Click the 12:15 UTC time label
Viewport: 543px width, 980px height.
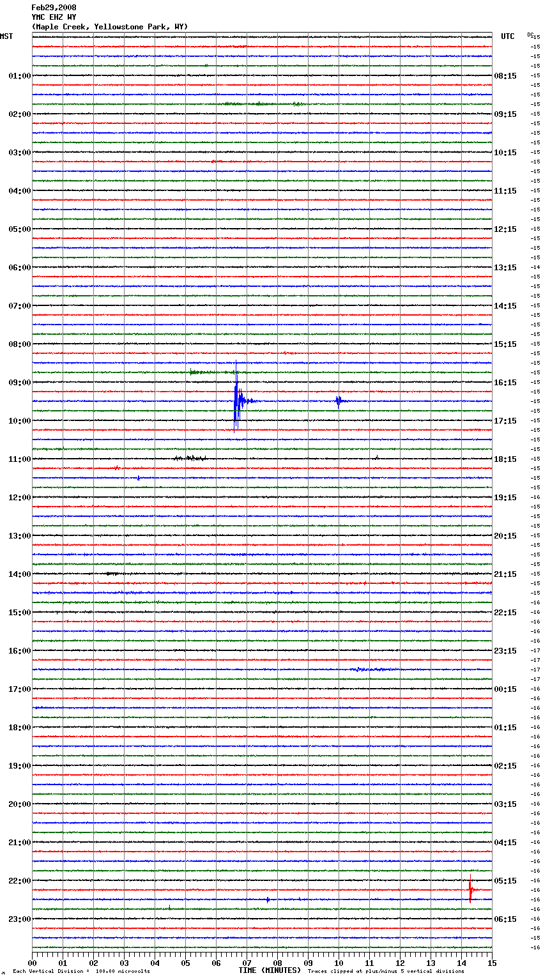[x=505, y=229]
